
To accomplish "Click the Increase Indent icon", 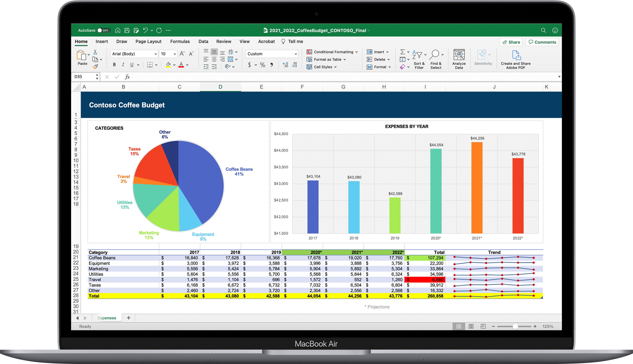I will (x=214, y=67).
